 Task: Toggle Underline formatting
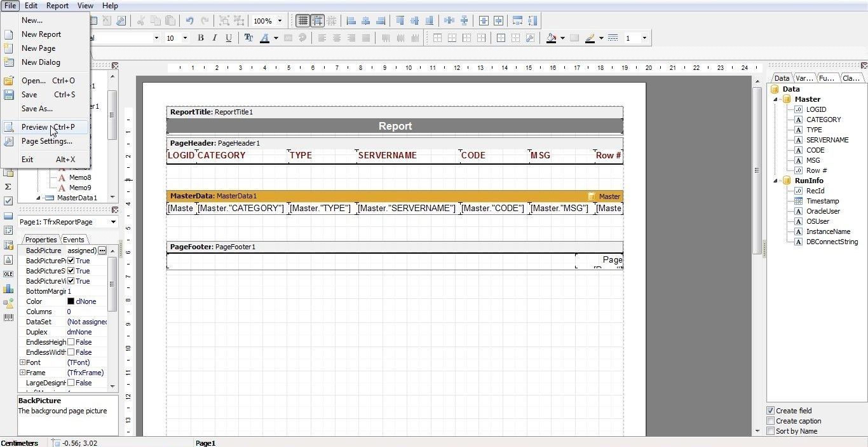229,38
